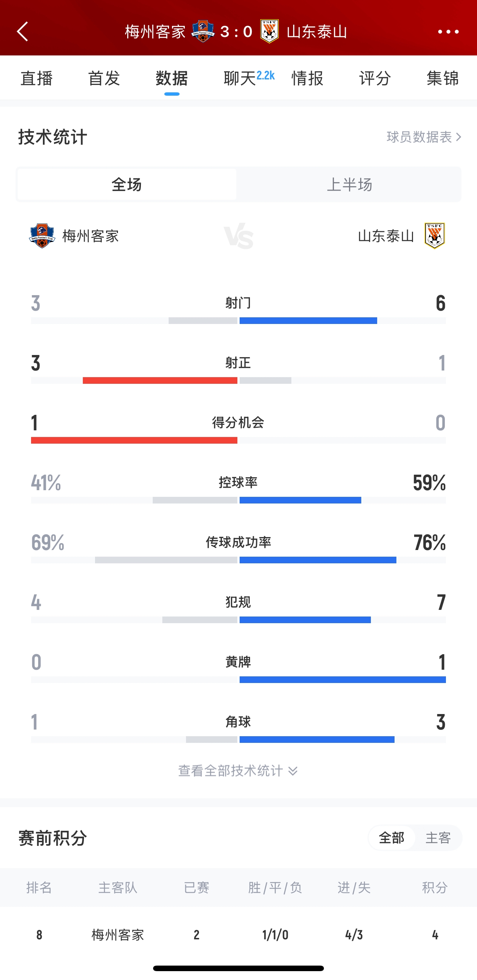This screenshot has width=477, height=980.
Task: Switch standings filter to 主客
Action: (438, 838)
